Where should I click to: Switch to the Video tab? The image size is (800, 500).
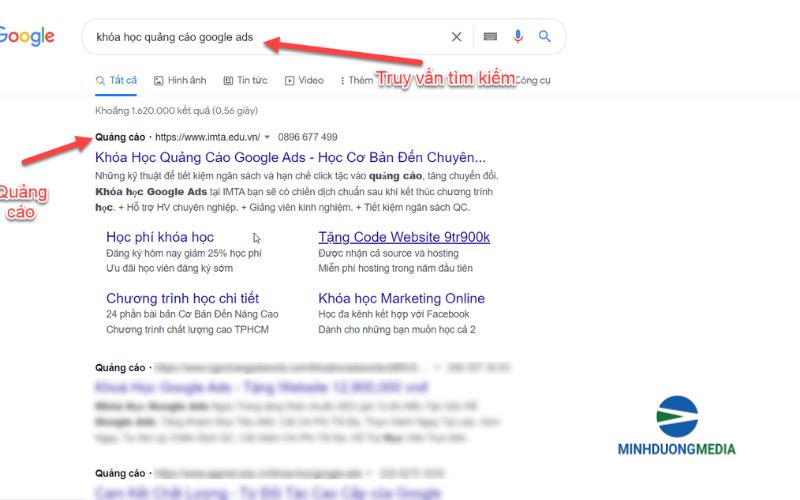304,80
